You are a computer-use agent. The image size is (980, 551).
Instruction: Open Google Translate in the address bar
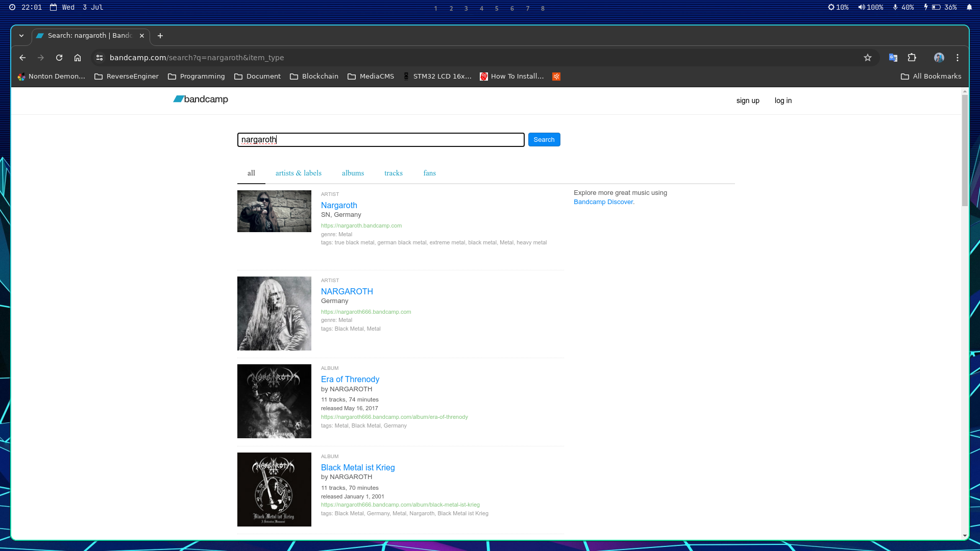[893, 58]
